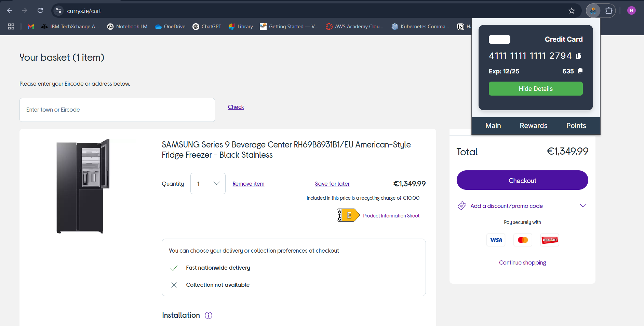Image resolution: width=644 pixels, height=326 pixels.
Task: Open Product Information Sheet link
Action: 391,216
